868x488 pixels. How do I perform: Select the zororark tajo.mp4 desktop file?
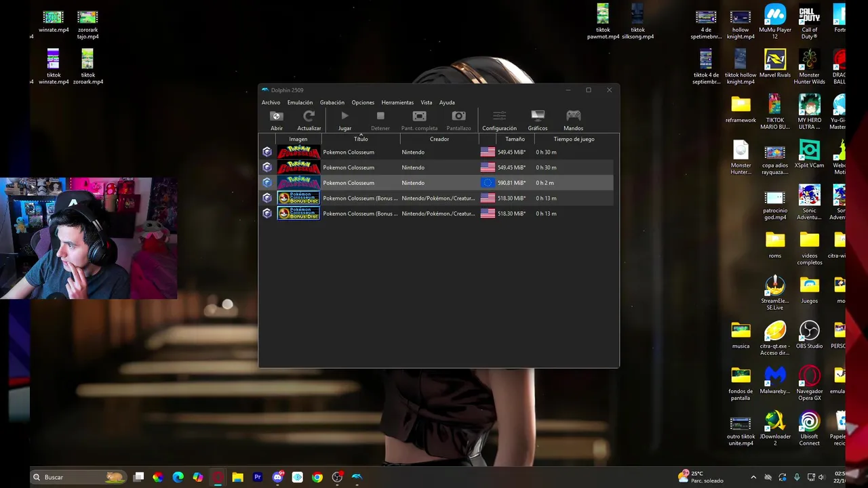87,25
